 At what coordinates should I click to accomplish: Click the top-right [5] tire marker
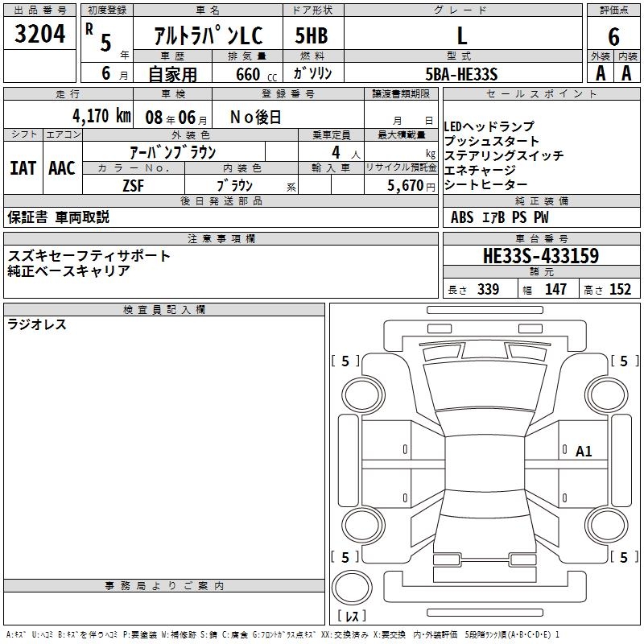coord(623,361)
